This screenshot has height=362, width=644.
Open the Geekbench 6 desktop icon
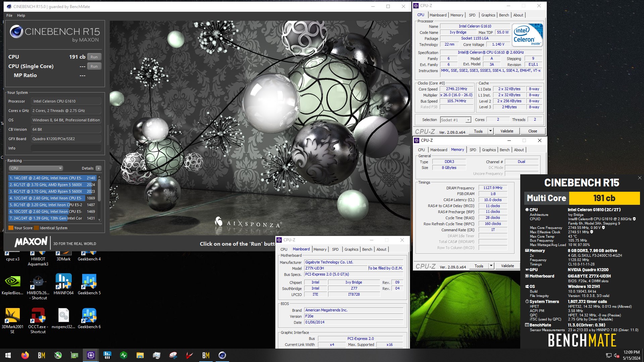[89, 318]
